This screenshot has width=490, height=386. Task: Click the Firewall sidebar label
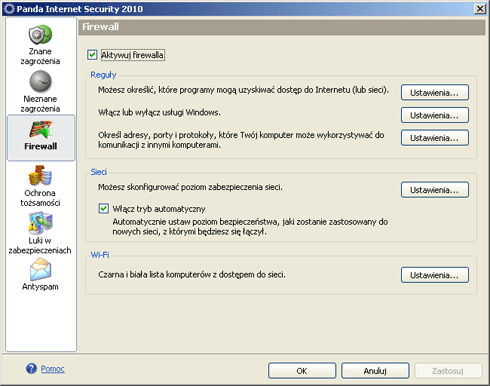pyautogui.click(x=40, y=146)
